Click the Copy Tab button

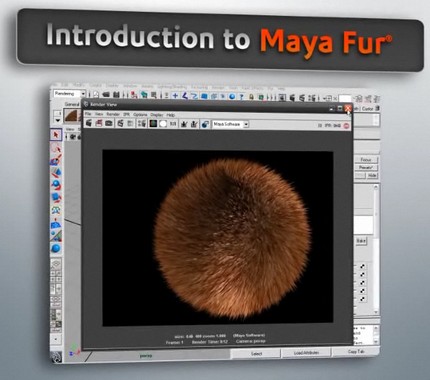pyautogui.click(x=356, y=351)
